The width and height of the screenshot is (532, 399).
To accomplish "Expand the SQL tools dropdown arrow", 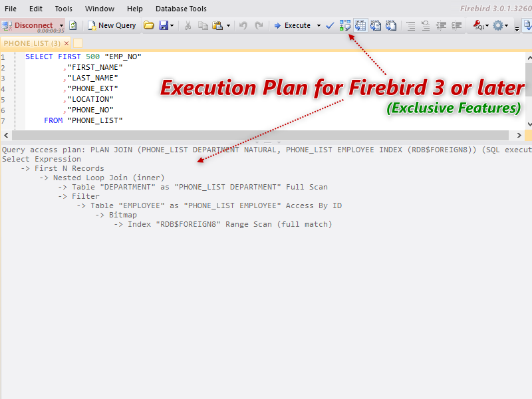I will pos(487,26).
